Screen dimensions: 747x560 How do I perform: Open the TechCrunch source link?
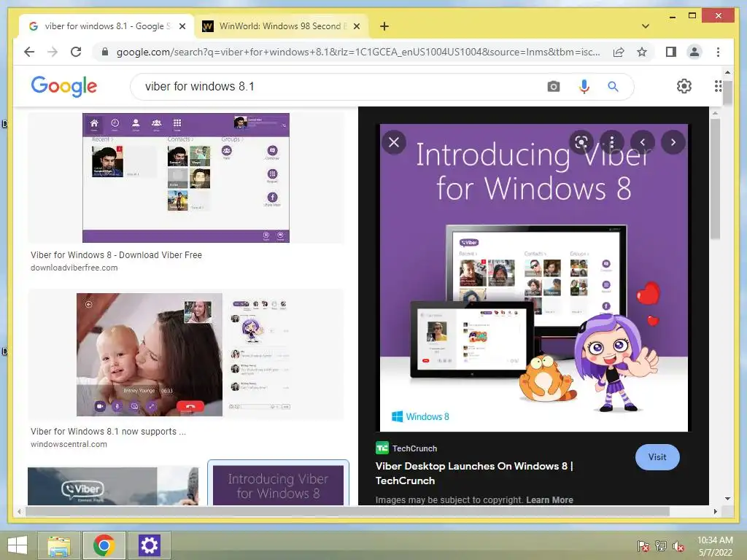pyautogui.click(x=406, y=448)
